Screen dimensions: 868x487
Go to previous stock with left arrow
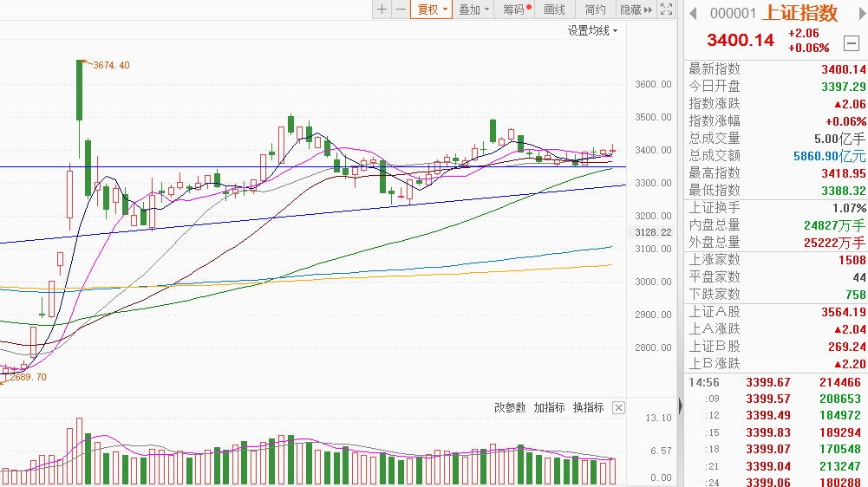(693, 13)
